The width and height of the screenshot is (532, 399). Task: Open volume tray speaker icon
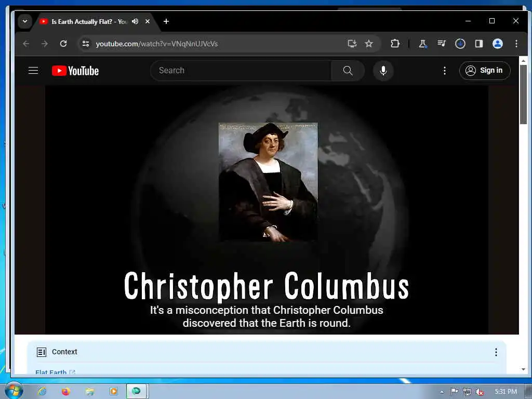(x=480, y=392)
